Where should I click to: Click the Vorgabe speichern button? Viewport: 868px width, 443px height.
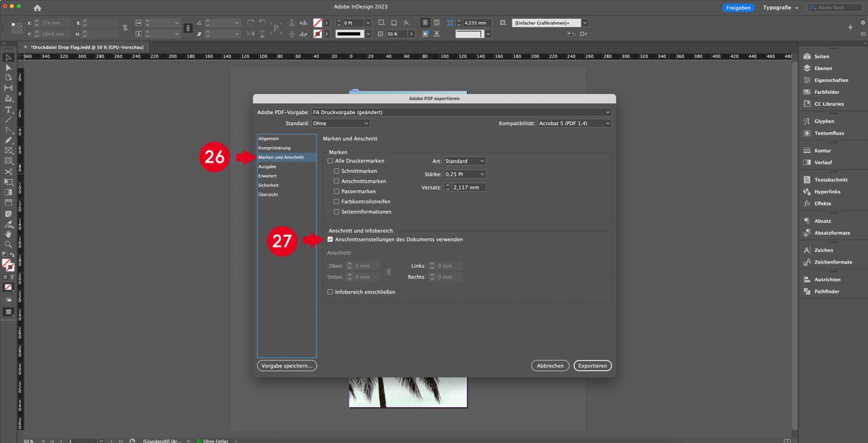coord(287,366)
